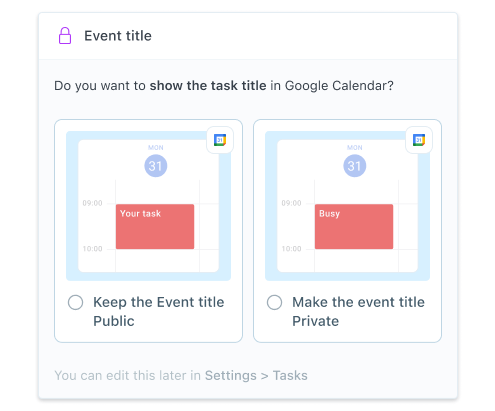Viewport: 495px width, 411px height.
Task: Click the purple lock icon
Action: point(65,36)
